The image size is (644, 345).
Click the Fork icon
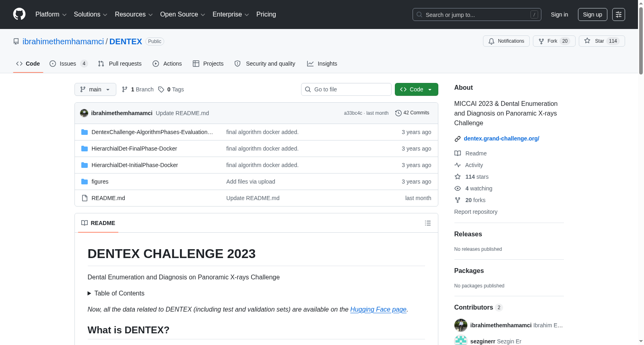click(541, 41)
